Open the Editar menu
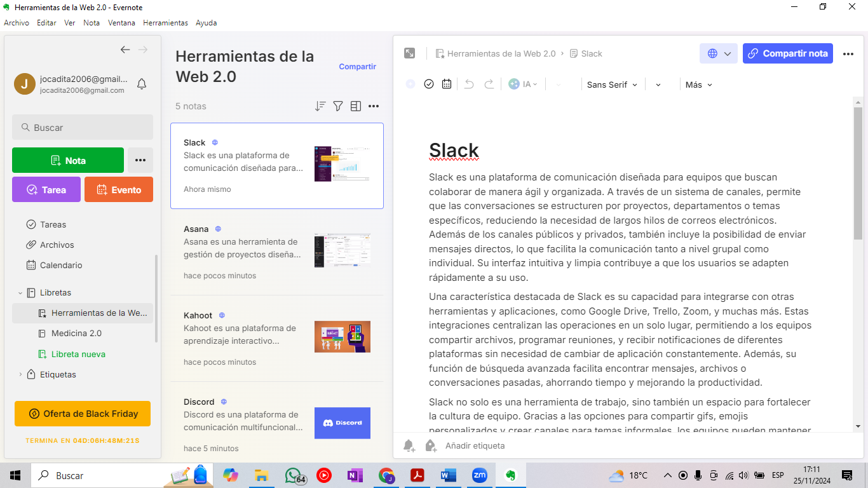The height and width of the screenshot is (488, 868). click(x=46, y=23)
